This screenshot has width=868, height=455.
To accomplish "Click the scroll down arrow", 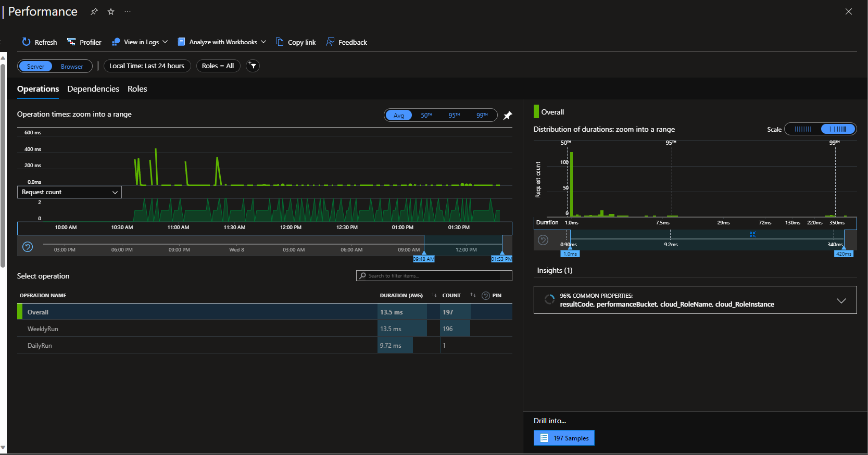I will (x=3, y=447).
